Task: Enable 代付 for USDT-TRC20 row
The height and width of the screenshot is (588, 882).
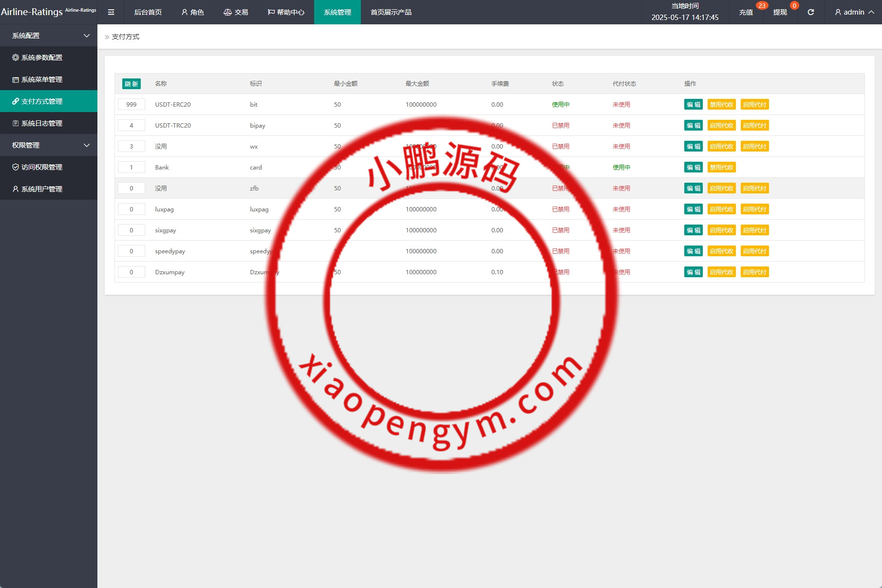Action: tap(754, 126)
